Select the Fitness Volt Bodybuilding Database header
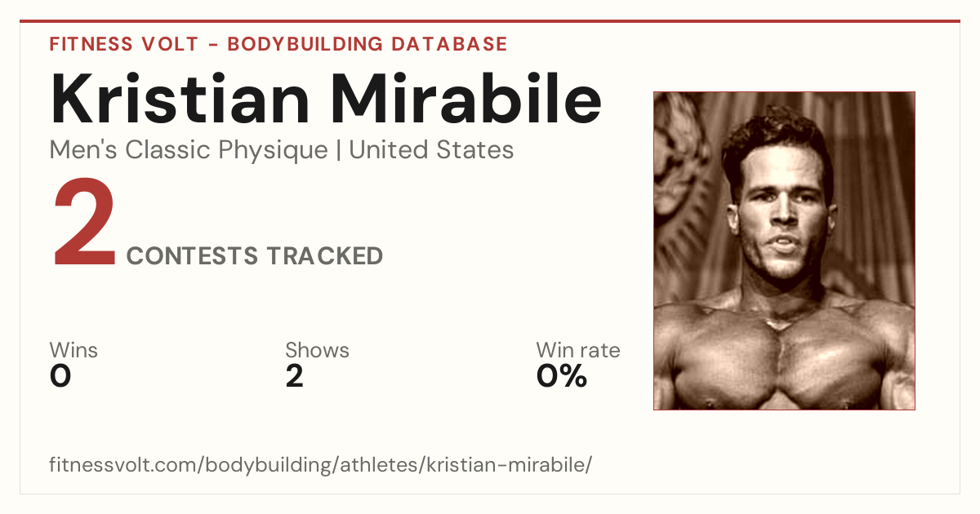The height and width of the screenshot is (514, 980). point(278,44)
